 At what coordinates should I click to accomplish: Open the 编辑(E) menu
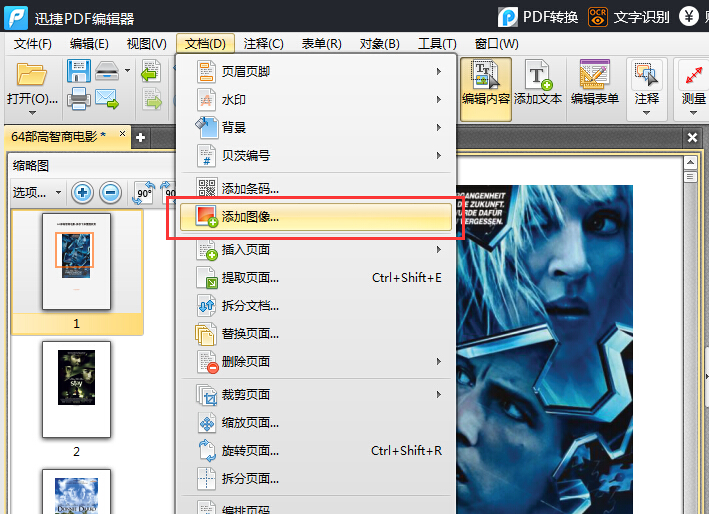pos(89,44)
